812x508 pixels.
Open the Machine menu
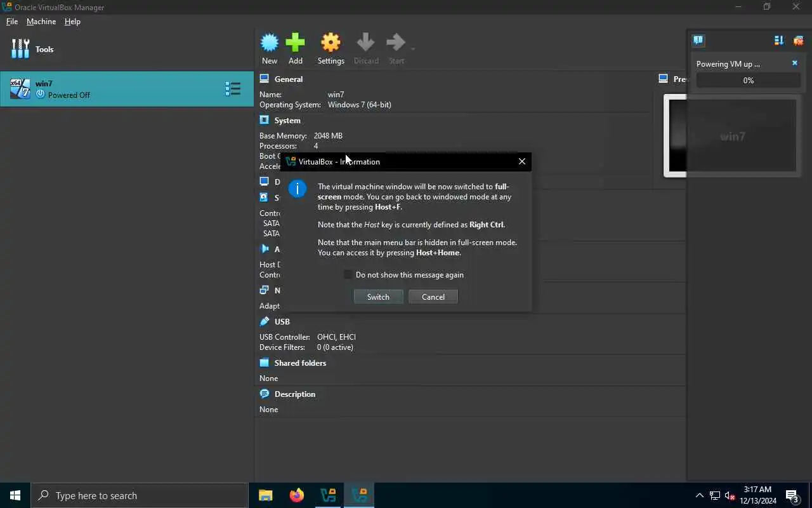[41, 21]
